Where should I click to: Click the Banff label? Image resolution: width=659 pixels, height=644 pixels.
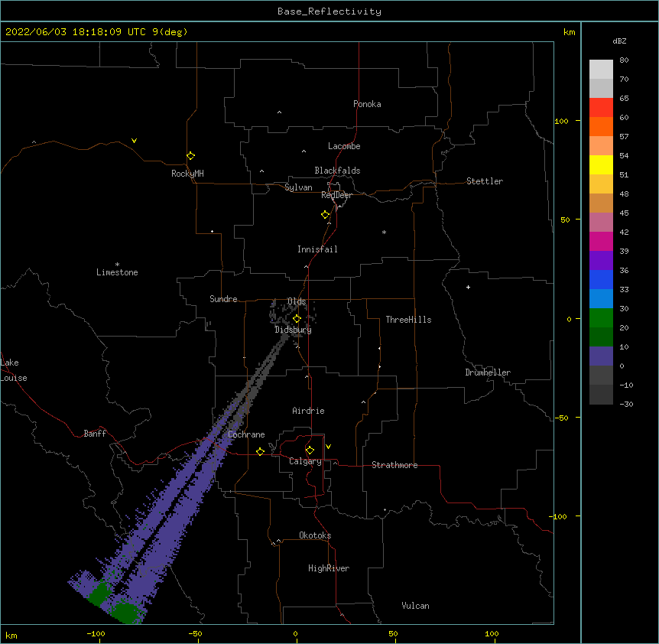pos(95,434)
